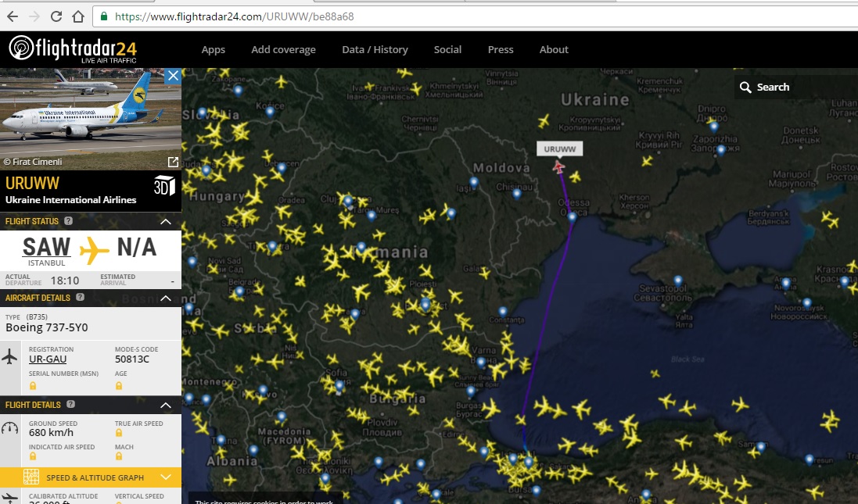Collapse the Flight Status section
Screen dimensions: 858x504
click(x=166, y=222)
